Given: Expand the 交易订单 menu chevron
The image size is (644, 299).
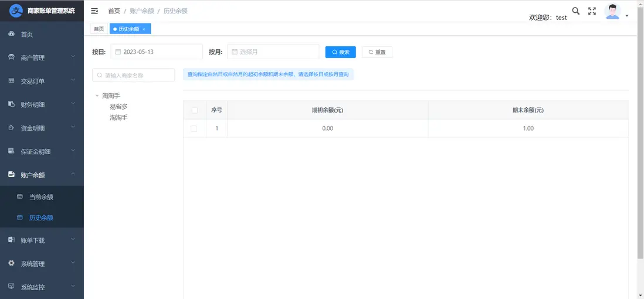Looking at the screenshot, I should pyautogui.click(x=73, y=80).
